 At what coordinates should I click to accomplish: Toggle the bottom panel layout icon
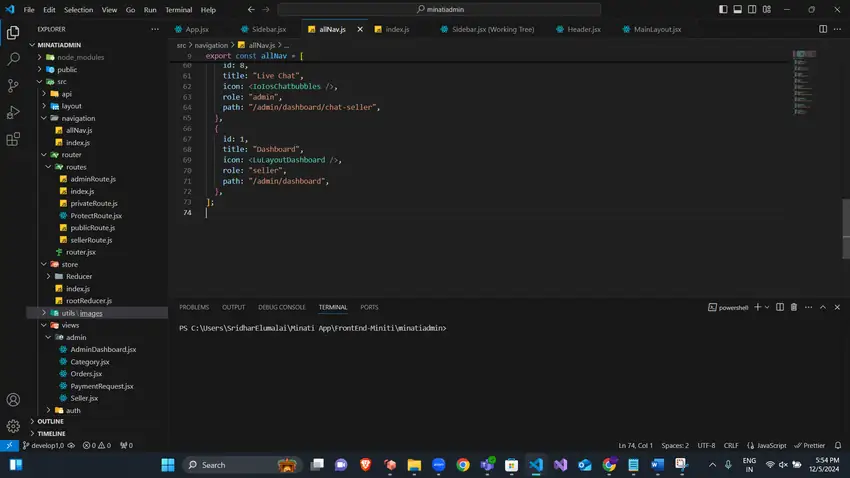click(738, 9)
